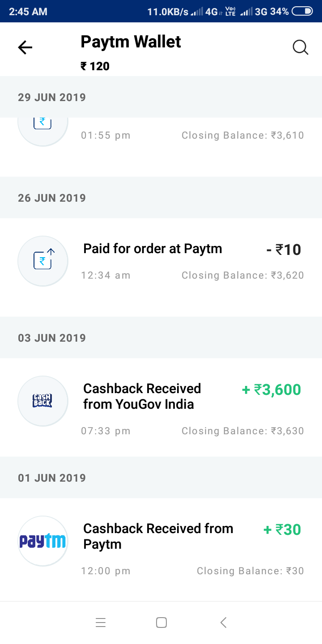Tap the 29 JUN 2019 date header
The image size is (322, 644).
click(52, 97)
